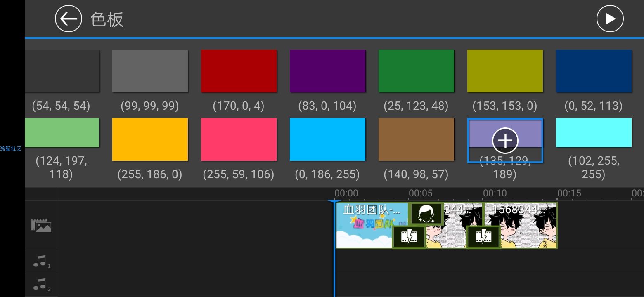Click the (140, 98, 57) label text
This screenshot has height=297, width=644.
coord(416,174)
